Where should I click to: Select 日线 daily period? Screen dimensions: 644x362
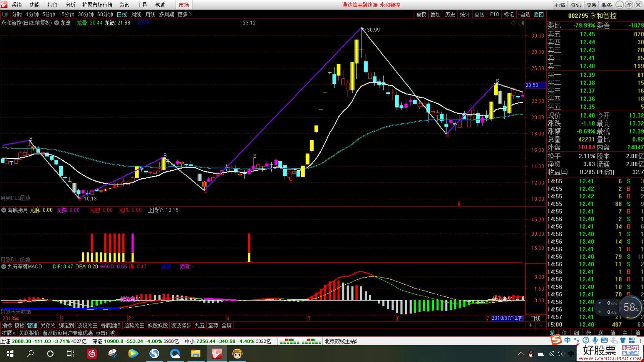[x=122, y=14]
